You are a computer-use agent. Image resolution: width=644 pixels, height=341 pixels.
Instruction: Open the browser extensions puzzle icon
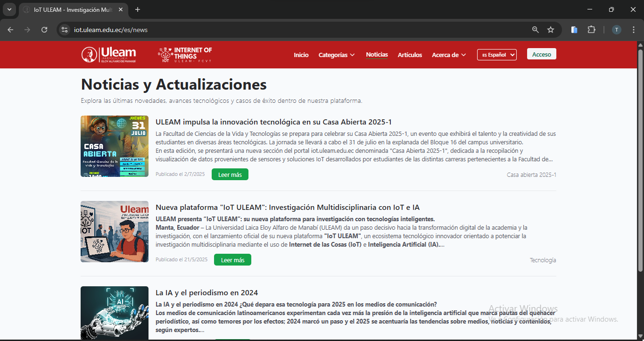pos(591,30)
